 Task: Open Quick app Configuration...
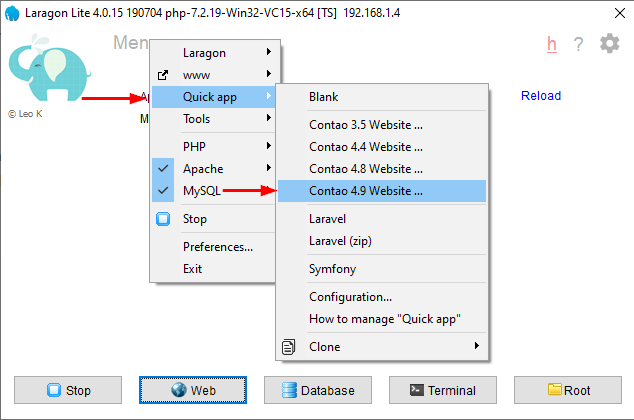(382, 297)
